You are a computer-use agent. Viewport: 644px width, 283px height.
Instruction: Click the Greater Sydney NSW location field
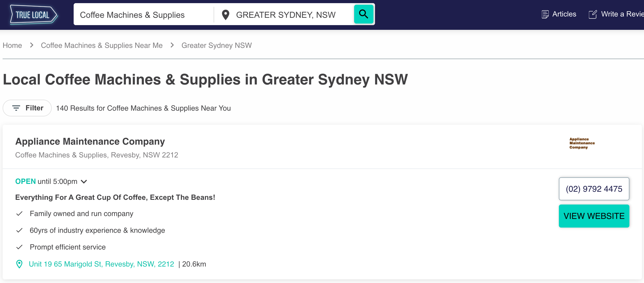click(286, 15)
